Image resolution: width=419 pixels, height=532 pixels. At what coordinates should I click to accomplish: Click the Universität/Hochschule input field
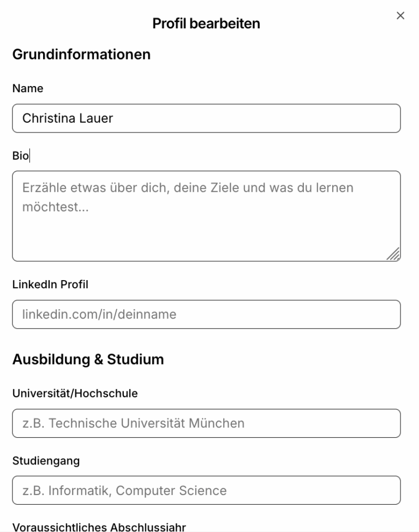click(207, 422)
